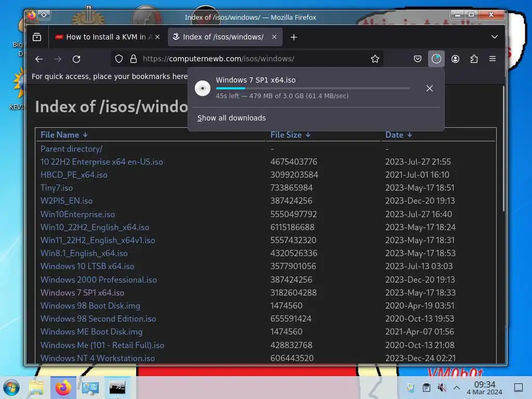This screenshot has height=399, width=532.
Task: Open the Save to Pocket icon
Action: coord(418,59)
